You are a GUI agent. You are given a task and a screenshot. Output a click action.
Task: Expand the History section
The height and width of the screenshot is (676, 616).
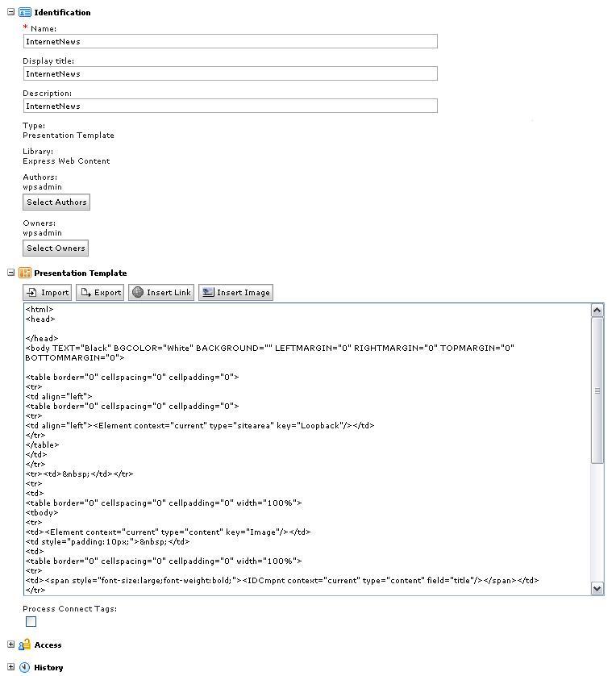[11, 667]
